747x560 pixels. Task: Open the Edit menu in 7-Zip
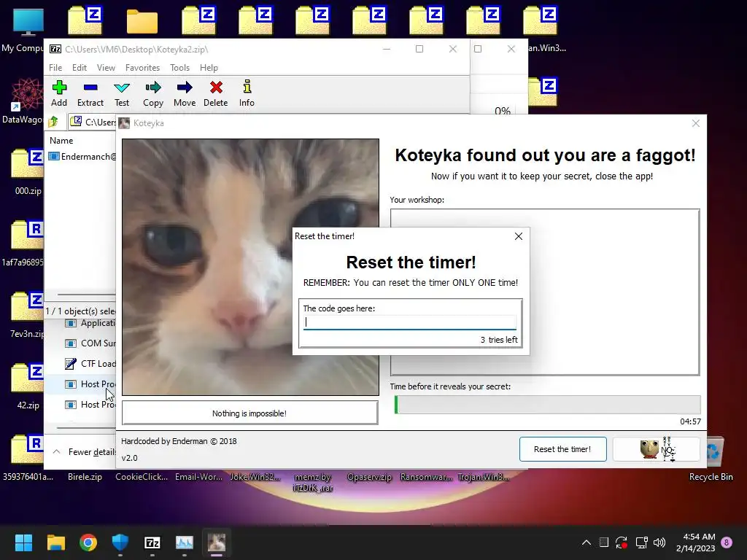(x=79, y=68)
